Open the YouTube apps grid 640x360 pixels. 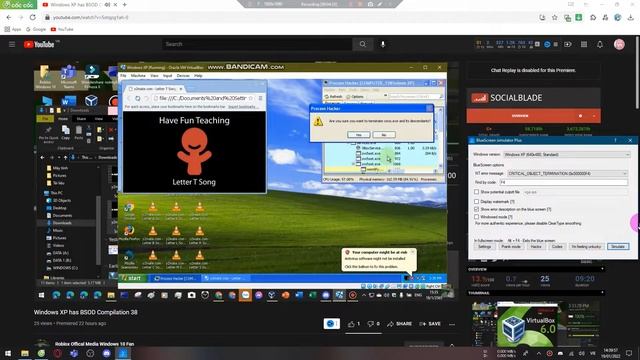(x=584, y=44)
